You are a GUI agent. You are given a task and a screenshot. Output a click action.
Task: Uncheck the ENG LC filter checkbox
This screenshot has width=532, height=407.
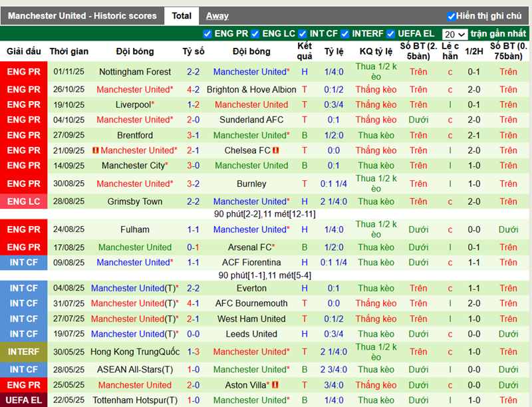point(255,34)
